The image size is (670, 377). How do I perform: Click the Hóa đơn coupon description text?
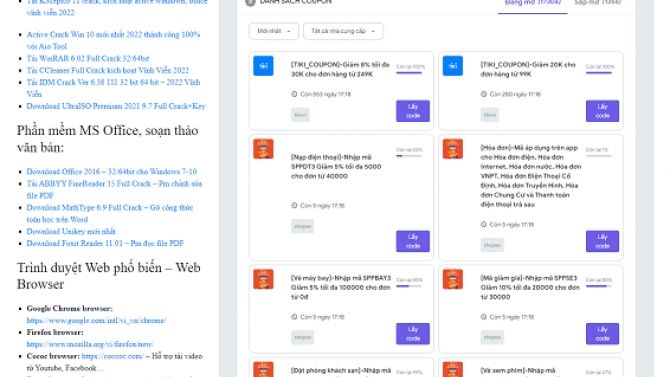coord(531,176)
